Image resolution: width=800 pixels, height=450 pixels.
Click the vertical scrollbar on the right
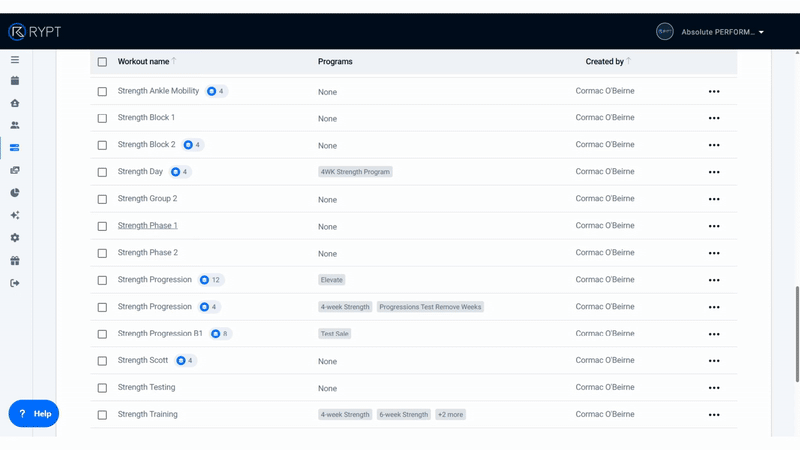pyautogui.click(x=796, y=330)
